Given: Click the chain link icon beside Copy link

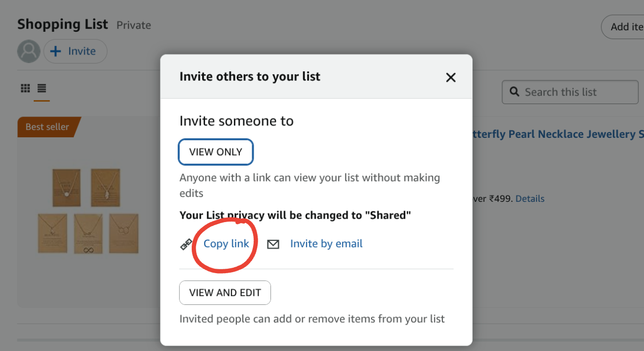Looking at the screenshot, I should (186, 243).
